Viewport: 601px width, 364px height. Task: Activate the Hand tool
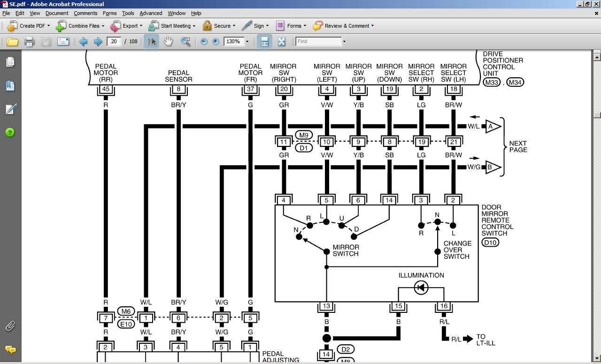168,42
